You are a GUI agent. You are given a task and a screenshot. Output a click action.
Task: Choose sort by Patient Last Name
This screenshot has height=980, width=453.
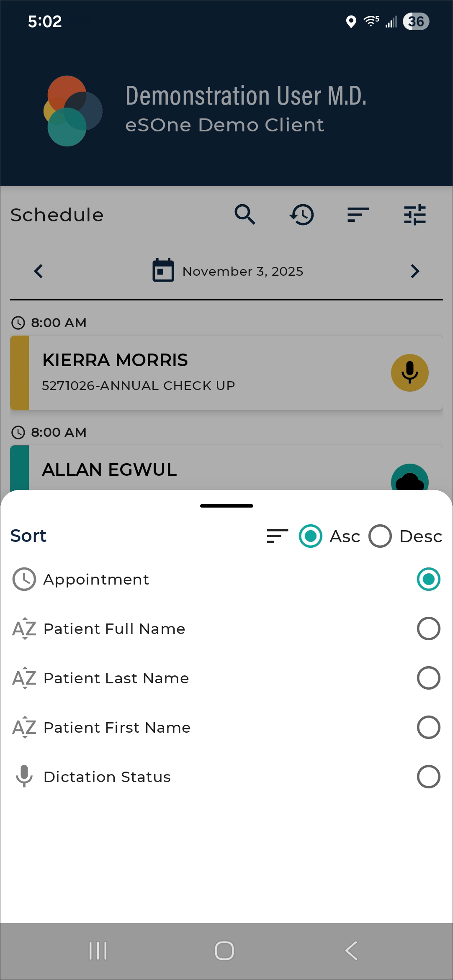pyautogui.click(x=428, y=678)
